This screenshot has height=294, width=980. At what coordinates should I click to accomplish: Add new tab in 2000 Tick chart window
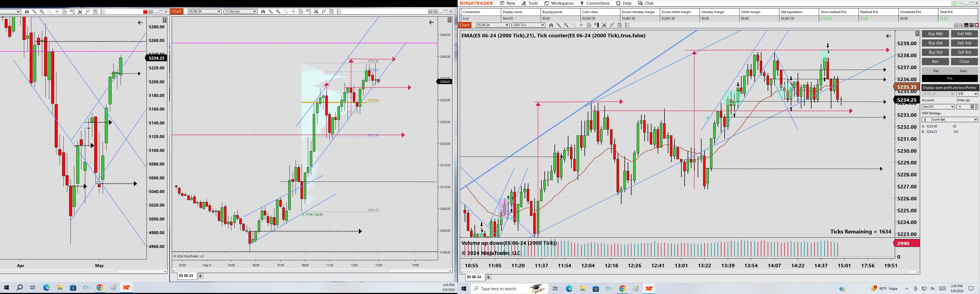[x=488, y=277]
